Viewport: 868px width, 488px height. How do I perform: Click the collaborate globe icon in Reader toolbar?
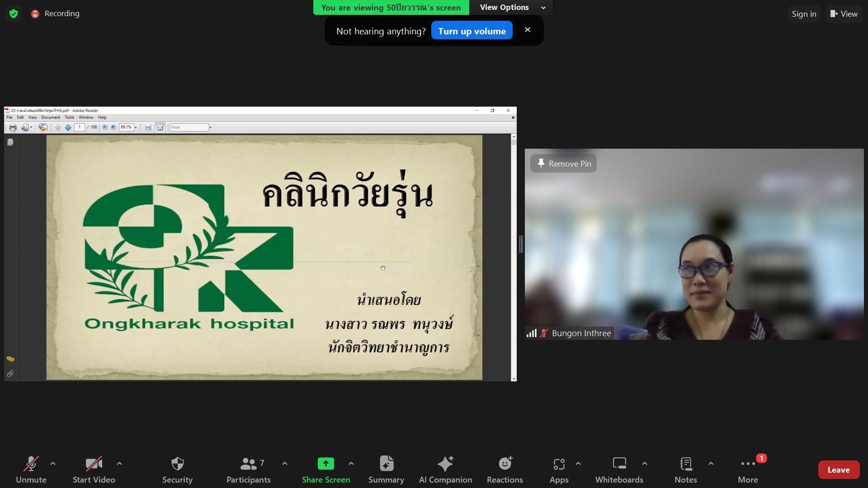point(43,127)
